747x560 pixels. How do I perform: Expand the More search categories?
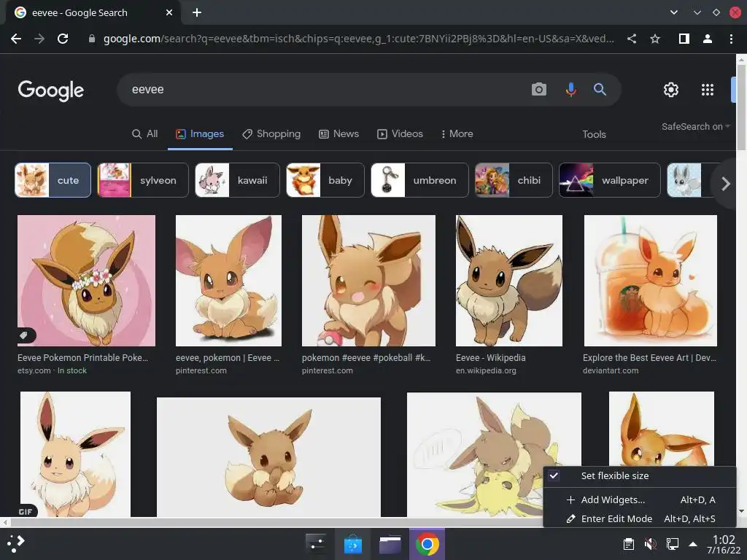click(457, 134)
